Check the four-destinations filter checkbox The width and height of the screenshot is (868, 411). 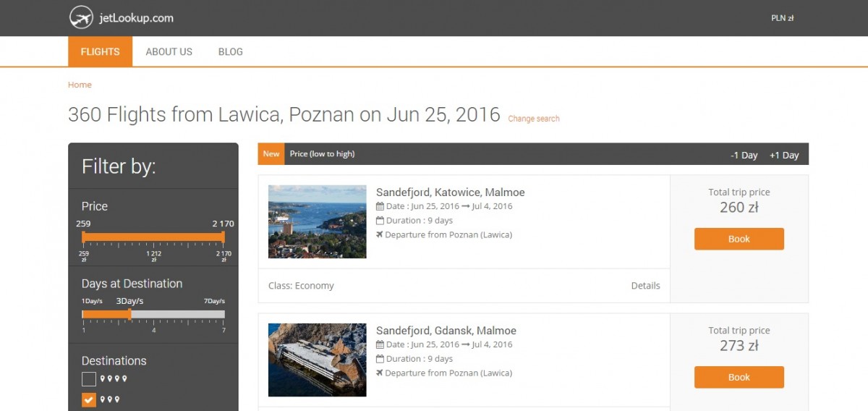[x=88, y=378]
